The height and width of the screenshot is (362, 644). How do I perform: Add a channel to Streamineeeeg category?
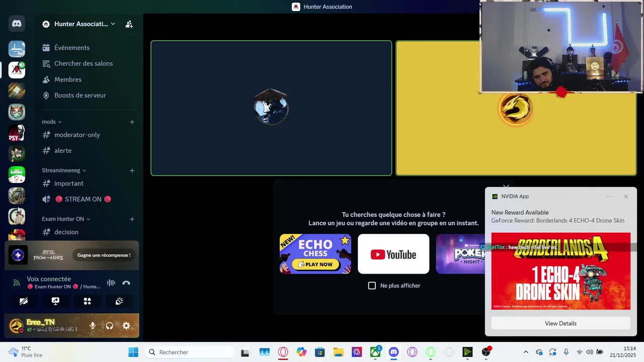click(x=132, y=170)
